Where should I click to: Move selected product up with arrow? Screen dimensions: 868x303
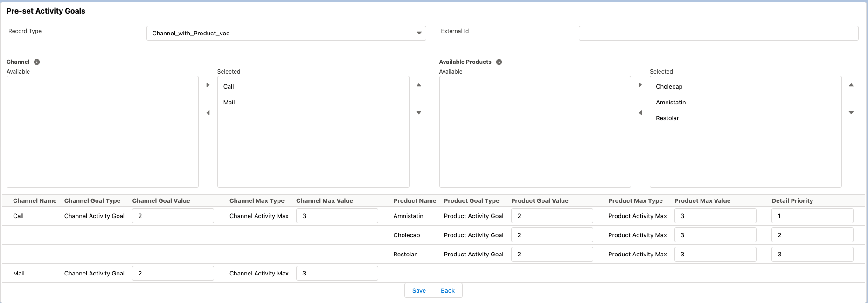pos(851,85)
